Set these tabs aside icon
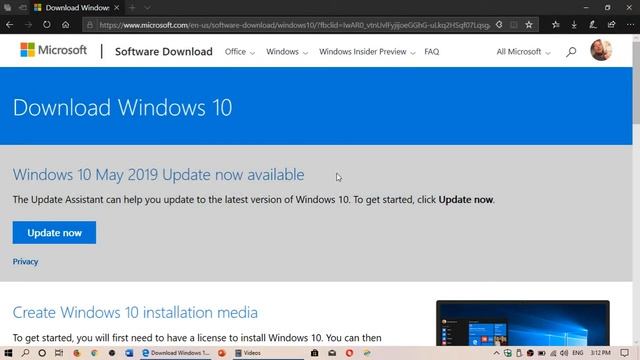Image resolution: width=640 pixels, height=360 pixels. [23, 8]
